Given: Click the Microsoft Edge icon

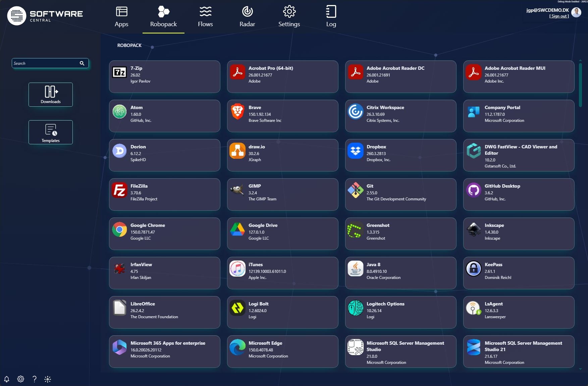Looking at the screenshot, I should [x=237, y=347].
